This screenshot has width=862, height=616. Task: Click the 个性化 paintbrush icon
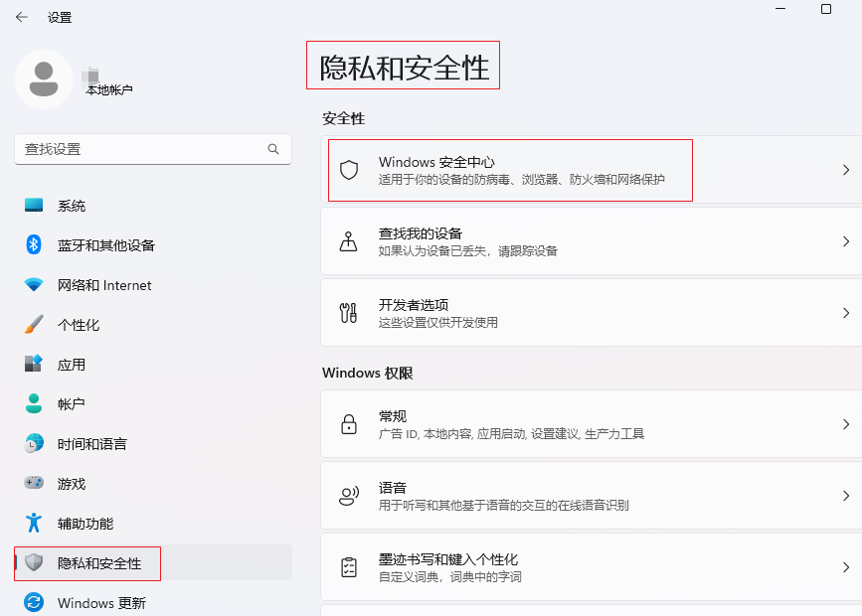point(34,324)
